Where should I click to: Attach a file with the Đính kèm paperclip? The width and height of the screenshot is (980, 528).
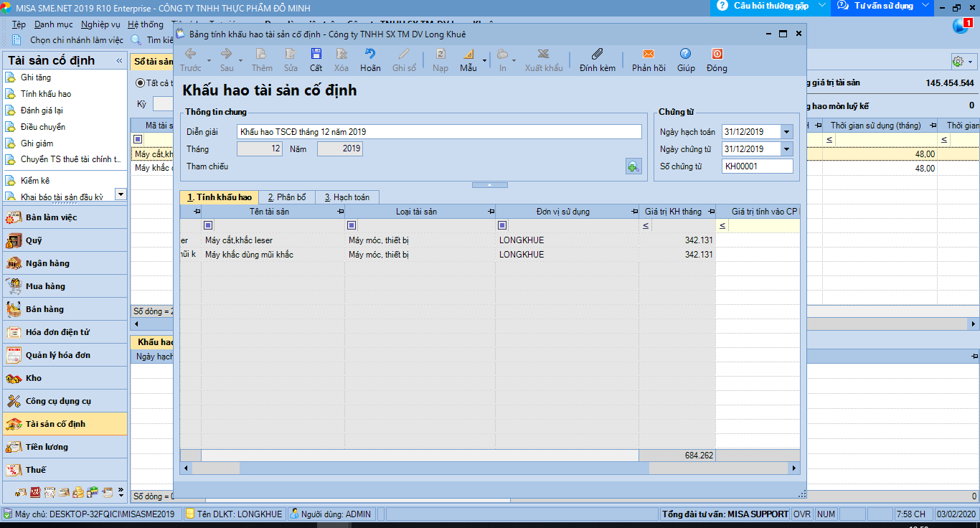(x=597, y=54)
